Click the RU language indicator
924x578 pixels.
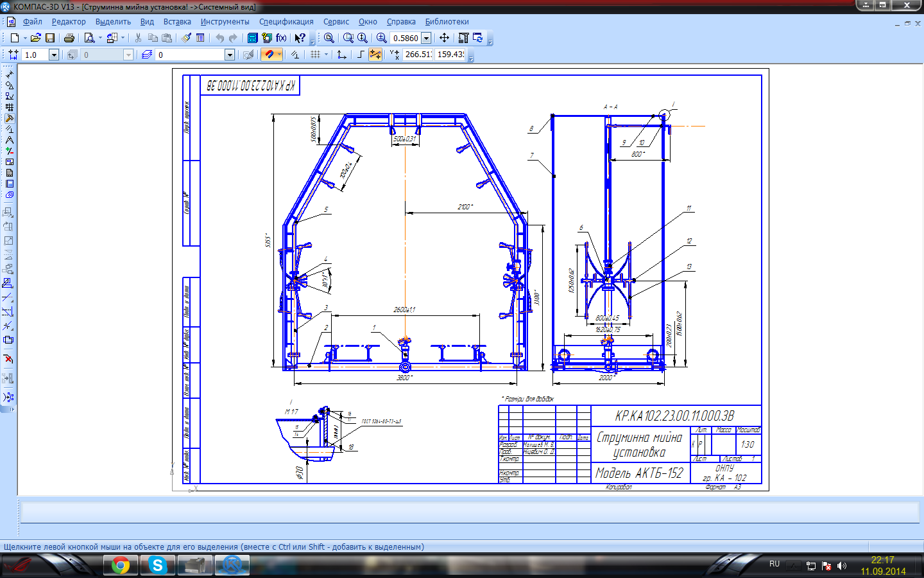click(774, 564)
